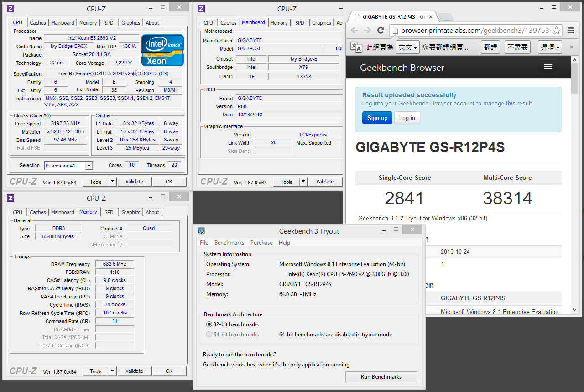Click the multi-core score 38314
Screen dimensions: 584x392
coord(508,199)
